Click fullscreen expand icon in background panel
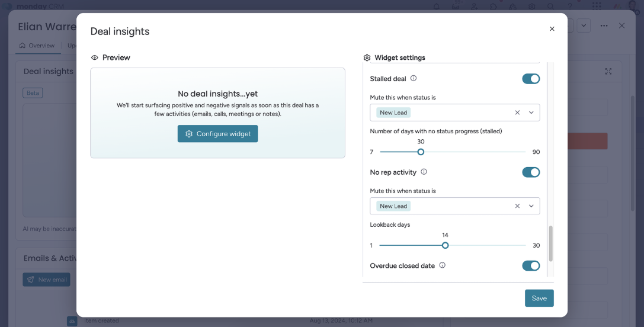The image size is (644, 327). tap(608, 72)
